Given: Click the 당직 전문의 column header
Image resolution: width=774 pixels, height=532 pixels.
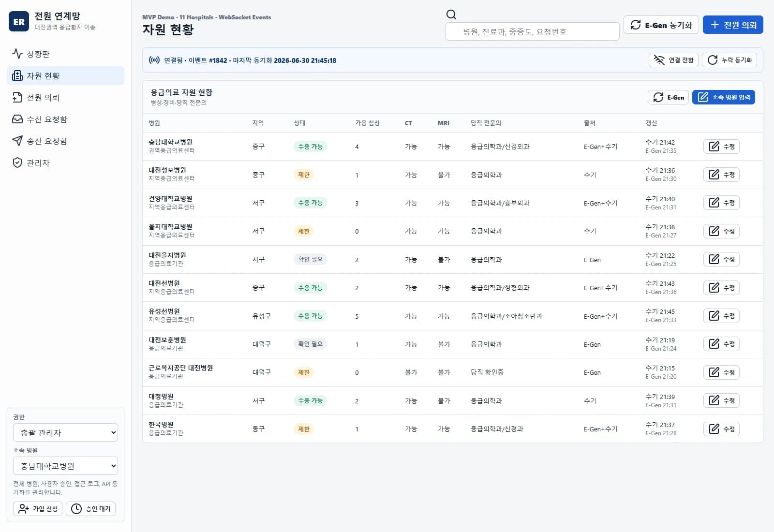Looking at the screenshot, I should (x=486, y=123).
